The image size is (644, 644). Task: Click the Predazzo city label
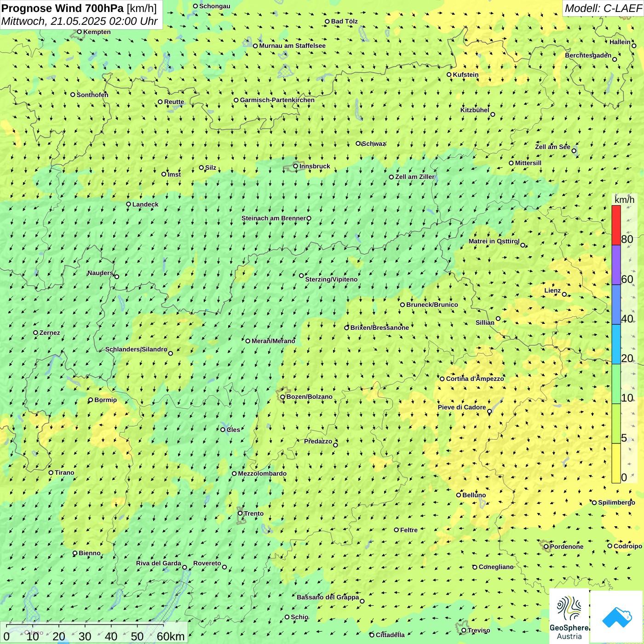[318, 441]
